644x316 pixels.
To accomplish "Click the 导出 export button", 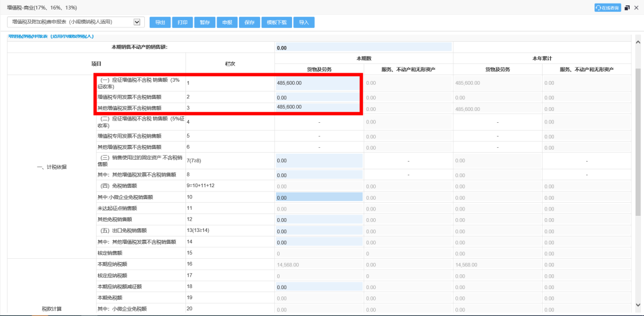I will click(x=160, y=22).
